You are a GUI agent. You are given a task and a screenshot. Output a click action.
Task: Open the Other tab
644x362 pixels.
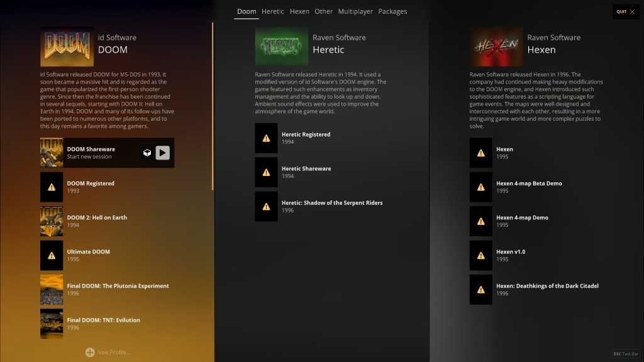(x=324, y=11)
